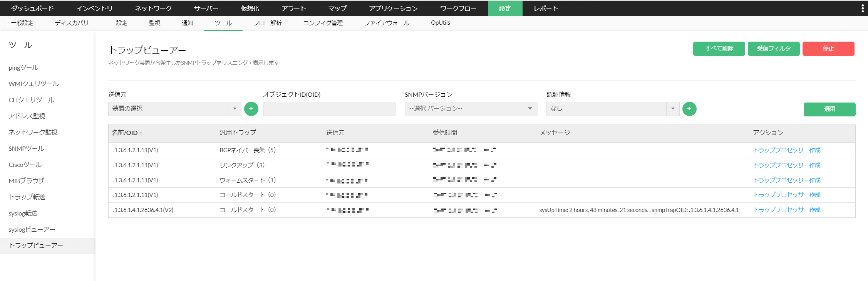Open the マップ menu

coord(337,8)
